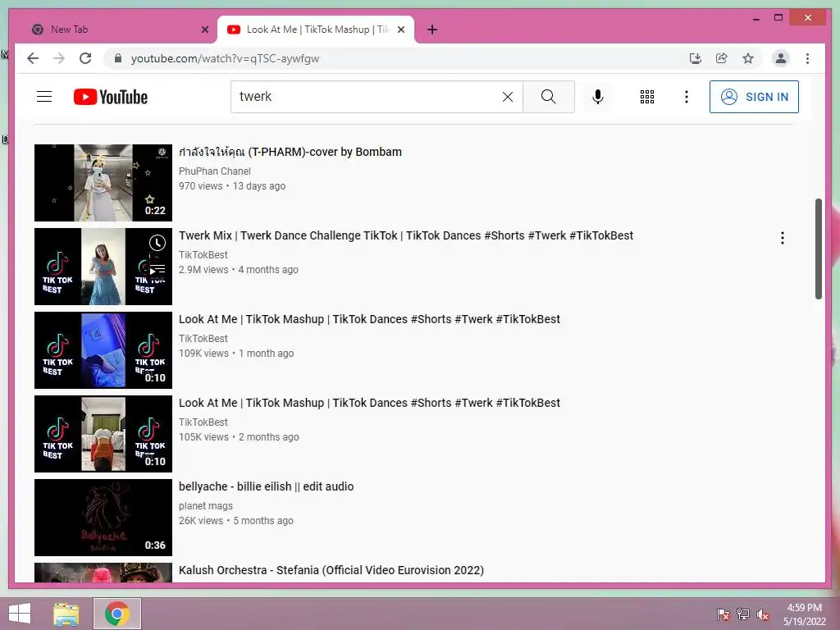Open the Windows Start button
The width and height of the screenshot is (840, 630).
[x=20, y=614]
